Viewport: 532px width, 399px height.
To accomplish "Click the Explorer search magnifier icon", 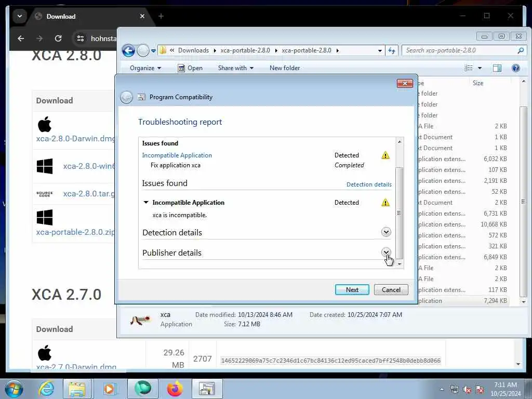I will pos(521,50).
